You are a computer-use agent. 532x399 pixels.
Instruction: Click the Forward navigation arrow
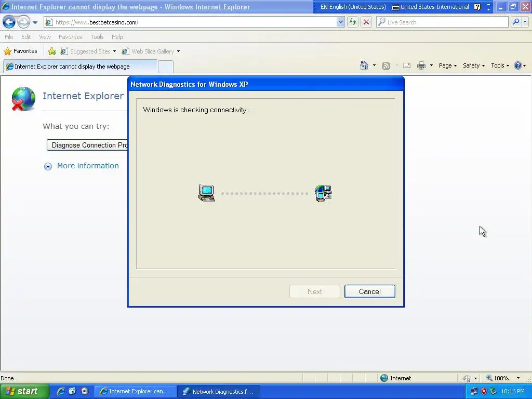(23, 22)
